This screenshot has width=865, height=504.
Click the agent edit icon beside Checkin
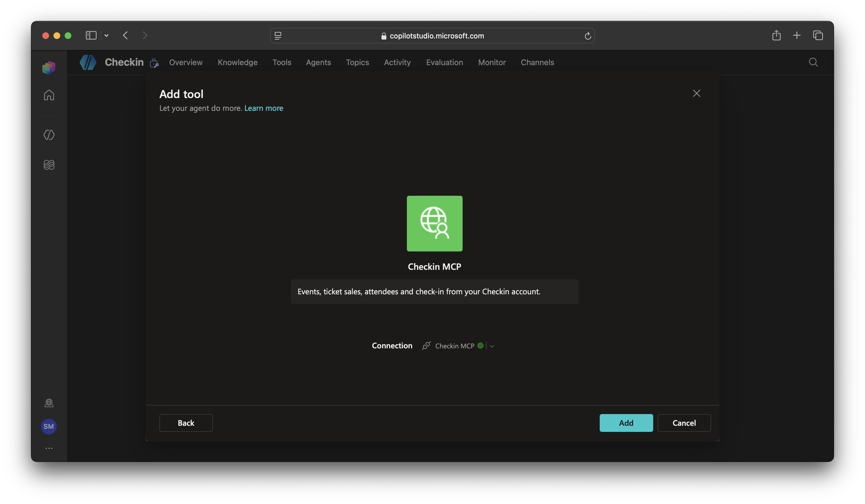154,63
